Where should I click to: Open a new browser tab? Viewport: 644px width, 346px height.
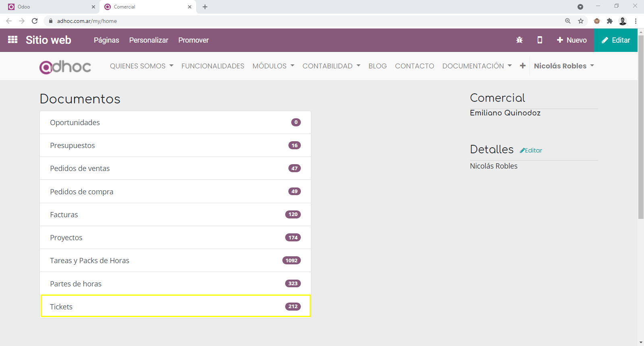tap(205, 7)
